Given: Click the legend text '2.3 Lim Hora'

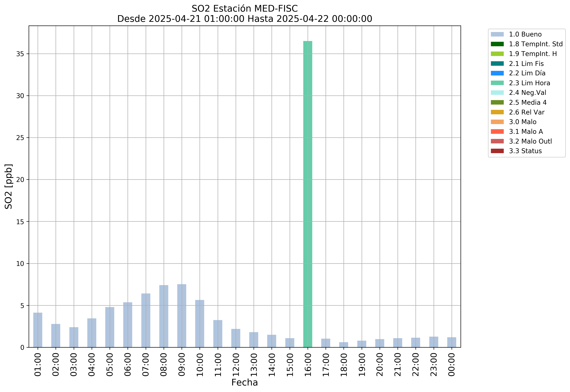Looking at the screenshot, I should 529,83.
